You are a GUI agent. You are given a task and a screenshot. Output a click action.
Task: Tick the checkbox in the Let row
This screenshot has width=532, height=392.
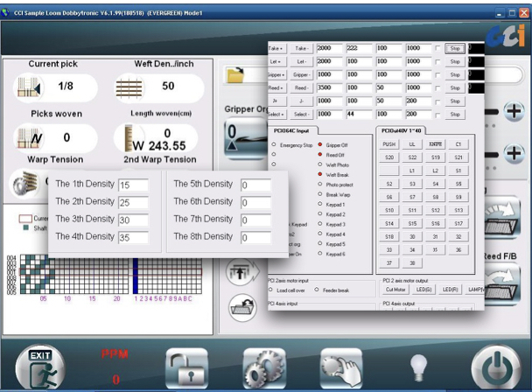pos(437,62)
